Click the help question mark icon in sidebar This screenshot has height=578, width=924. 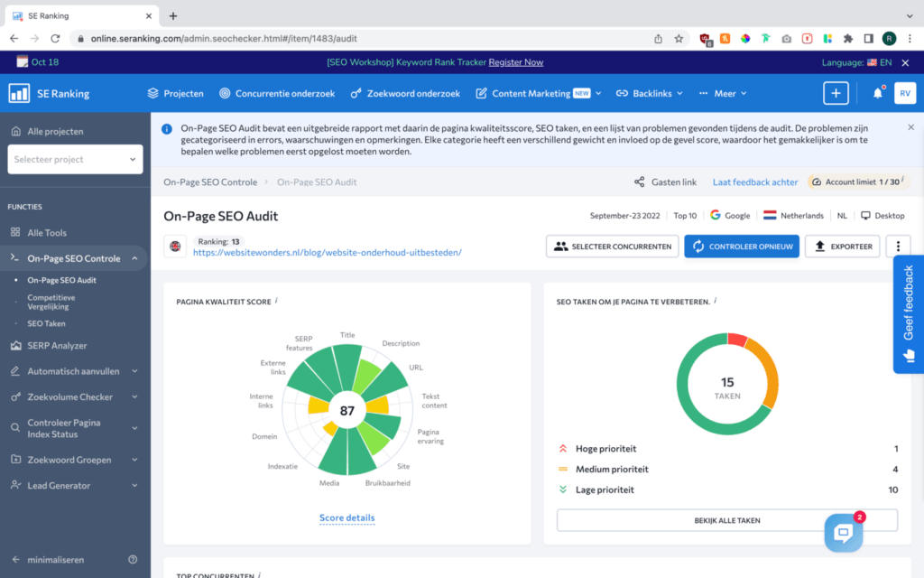[133, 560]
